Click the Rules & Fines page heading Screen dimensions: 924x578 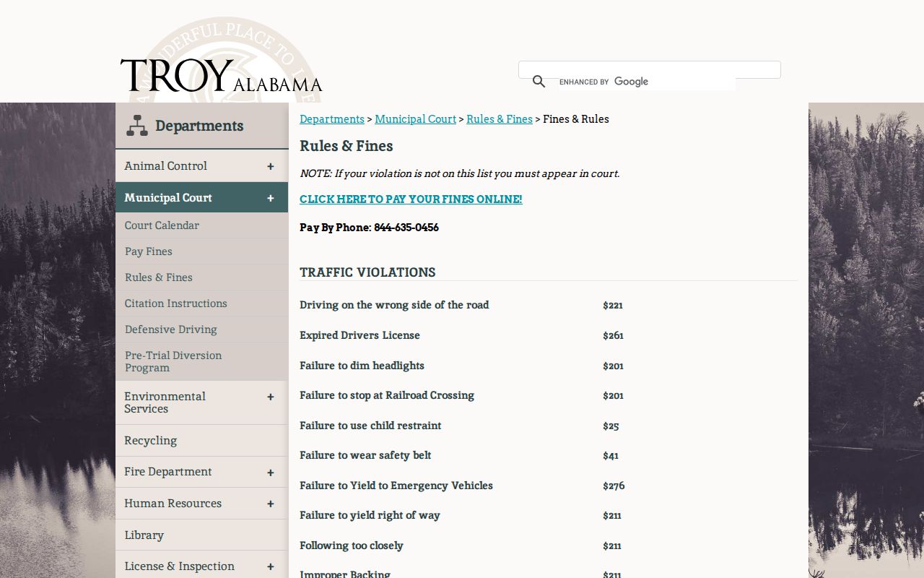tap(346, 146)
